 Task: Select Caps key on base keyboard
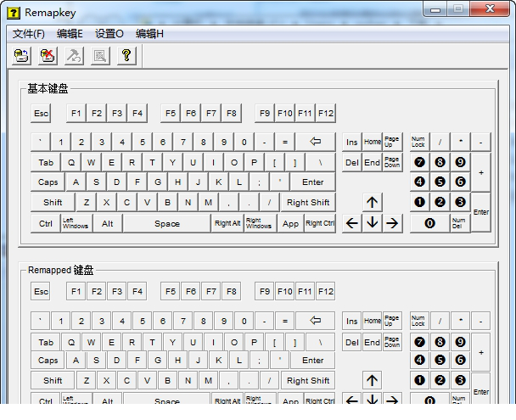48,182
